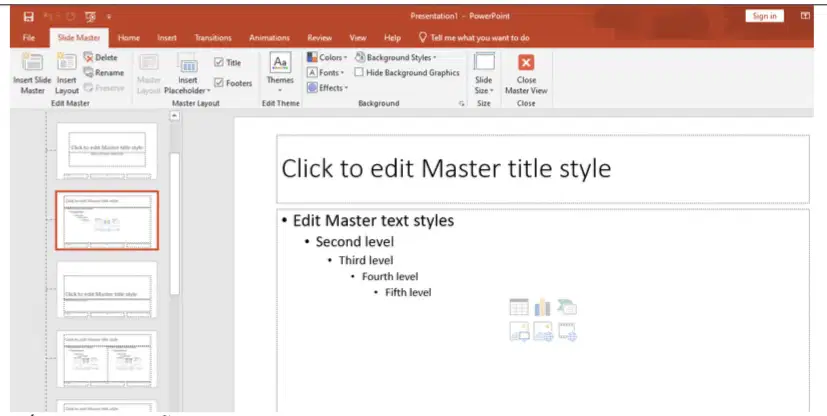827x416 pixels.
Task: Open the Insert Placeholder dropdown
Action: 187,74
